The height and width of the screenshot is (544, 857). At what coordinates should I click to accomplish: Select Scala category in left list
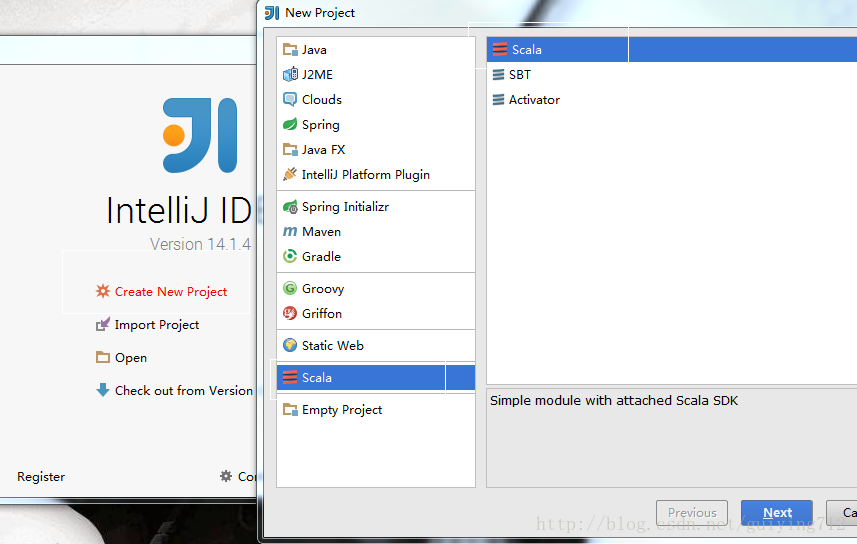[x=375, y=377]
